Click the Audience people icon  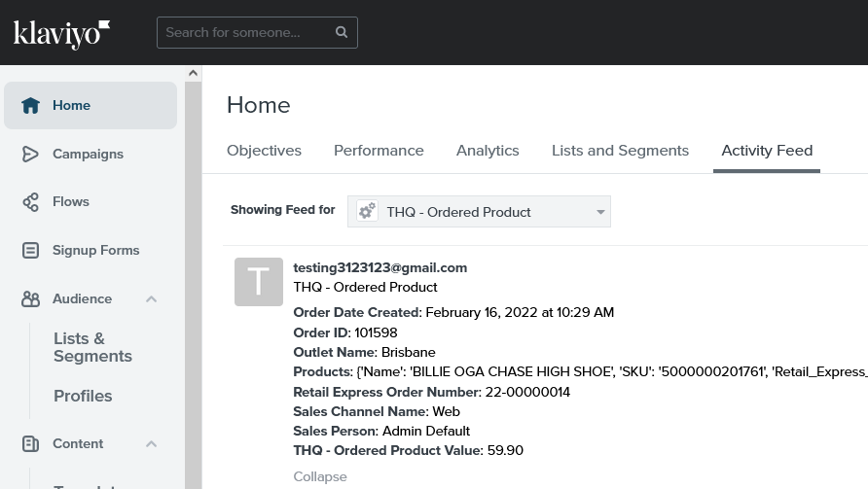pyautogui.click(x=30, y=298)
